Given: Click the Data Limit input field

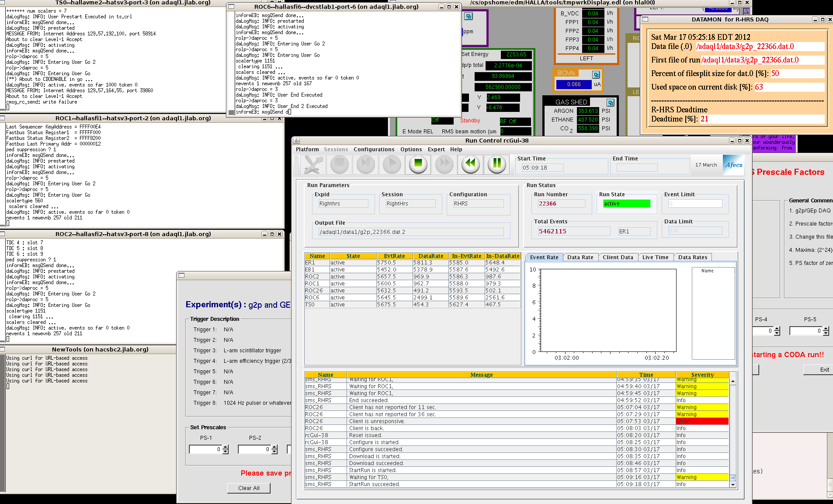Looking at the screenshot, I should [x=695, y=231].
